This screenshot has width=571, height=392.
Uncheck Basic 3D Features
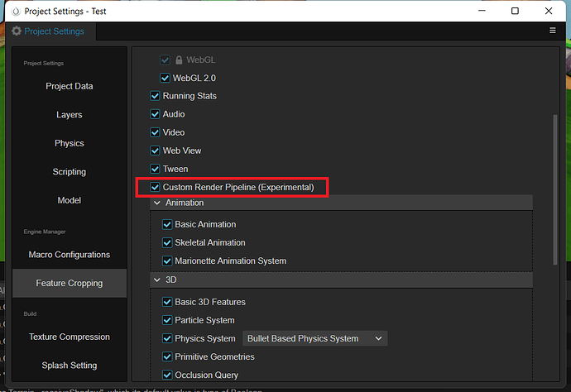[167, 302]
